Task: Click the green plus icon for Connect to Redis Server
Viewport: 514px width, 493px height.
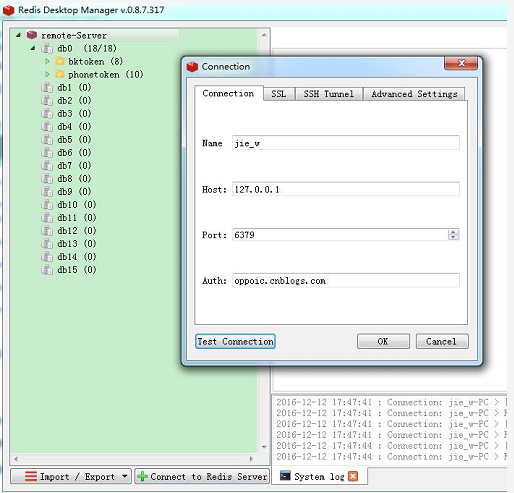Action: [142, 476]
